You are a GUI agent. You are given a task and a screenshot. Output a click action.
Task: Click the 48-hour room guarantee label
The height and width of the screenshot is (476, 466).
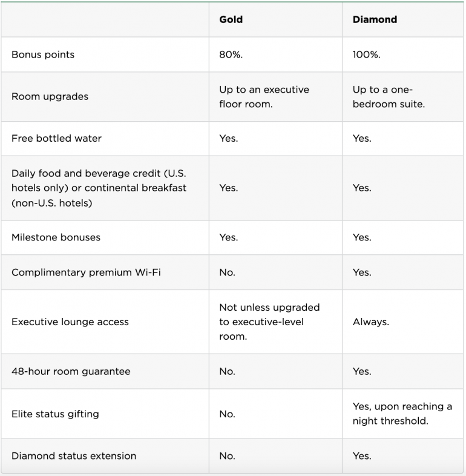(x=71, y=371)
